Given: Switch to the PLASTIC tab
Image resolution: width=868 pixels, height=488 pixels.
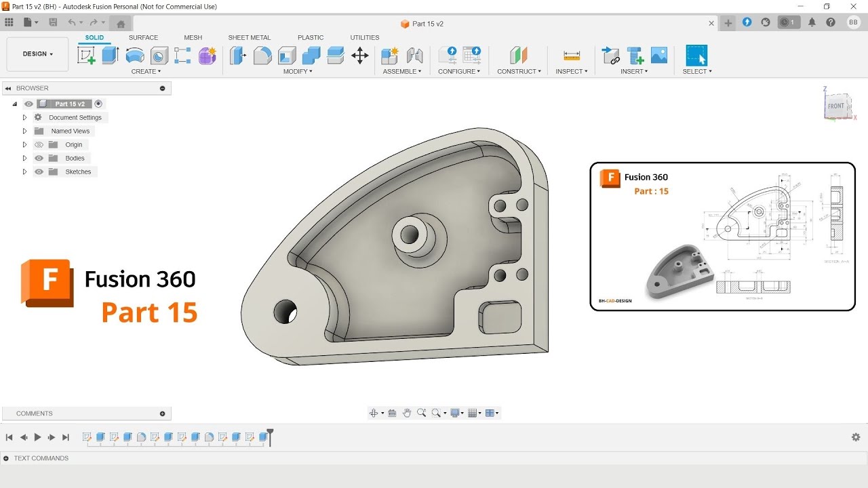Looking at the screenshot, I should [x=311, y=37].
